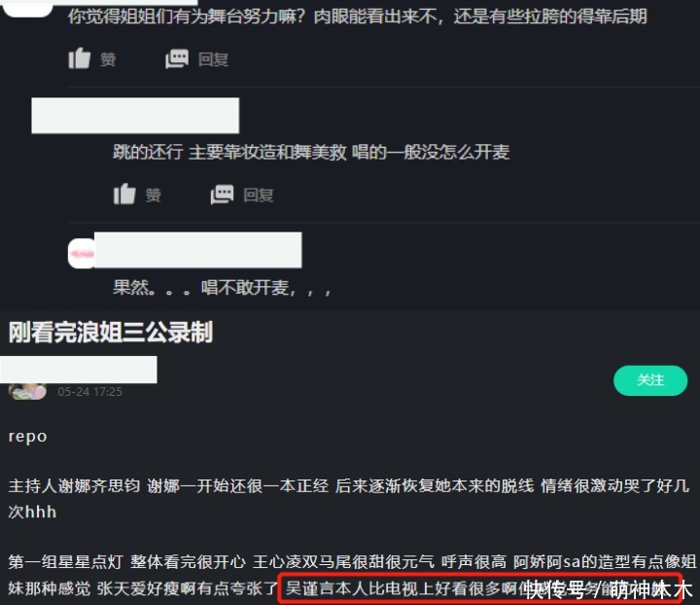Open the post author's avatar near the timestamp

click(x=27, y=391)
